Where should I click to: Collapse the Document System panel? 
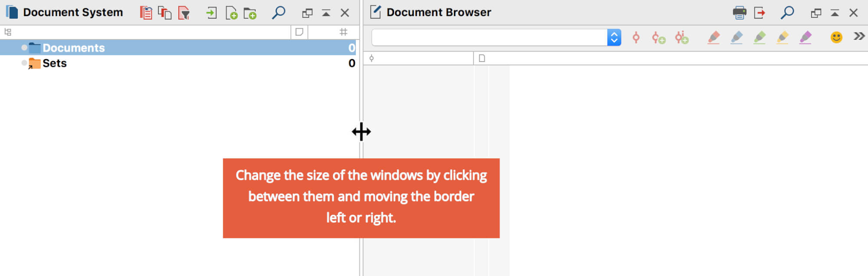coord(326,13)
